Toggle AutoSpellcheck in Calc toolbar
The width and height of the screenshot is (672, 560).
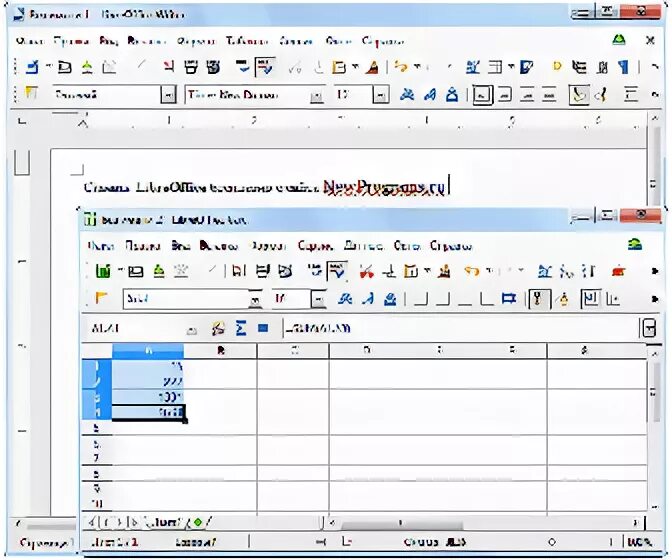338,272
